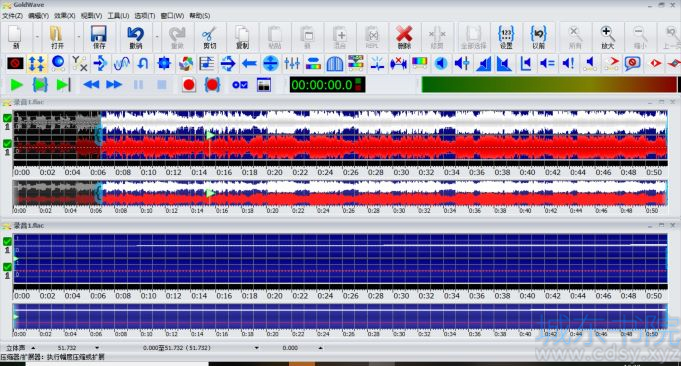Viewport: 681px width, 366px height.
Task: Click the 打开 folder button
Action: [56, 37]
